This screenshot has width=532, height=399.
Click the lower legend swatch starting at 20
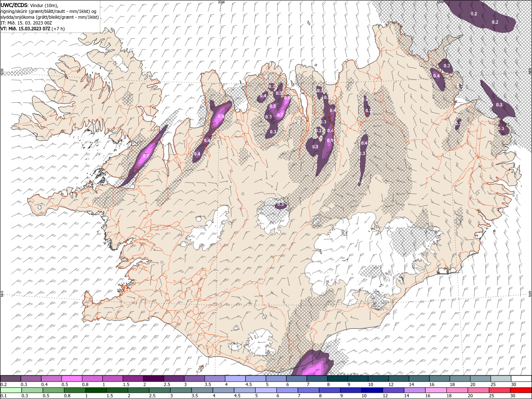pos(479,390)
